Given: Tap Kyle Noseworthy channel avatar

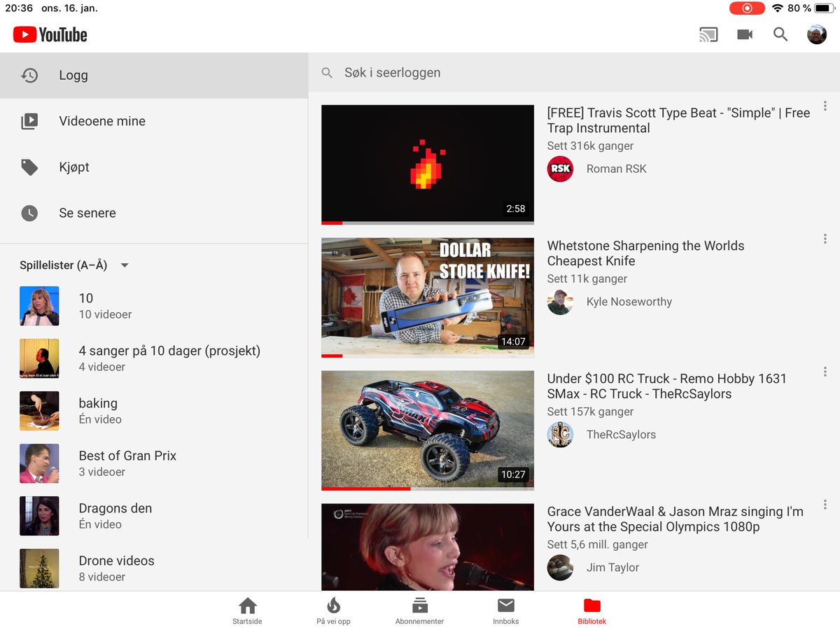Looking at the screenshot, I should [560, 302].
